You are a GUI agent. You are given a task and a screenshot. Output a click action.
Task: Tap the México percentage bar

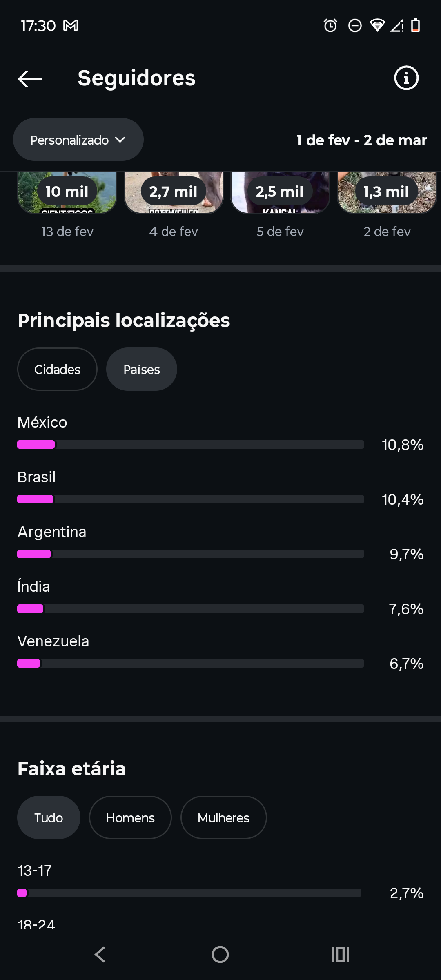tap(190, 444)
